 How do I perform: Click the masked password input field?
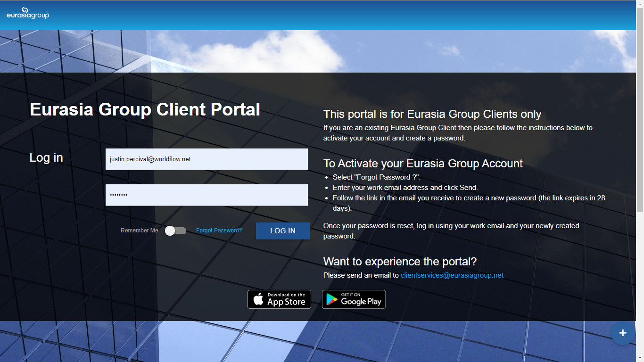pyautogui.click(x=206, y=195)
